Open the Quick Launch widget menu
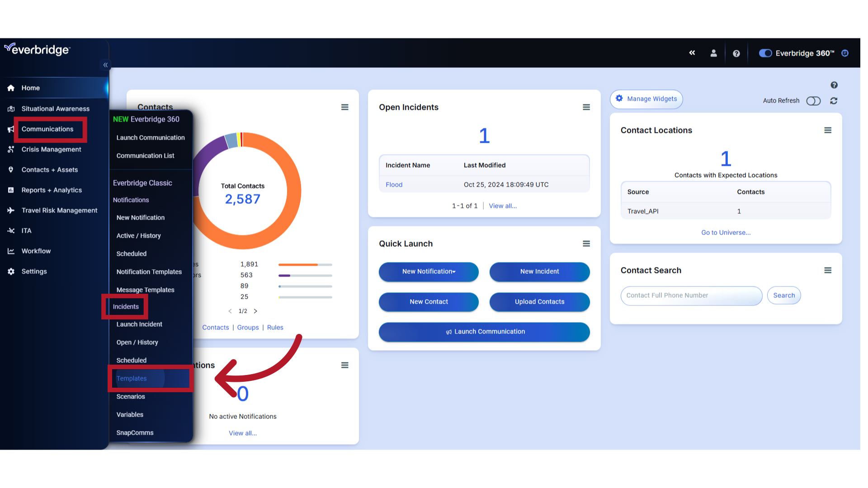Viewport: 868px width, 488px height. tap(586, 244)
